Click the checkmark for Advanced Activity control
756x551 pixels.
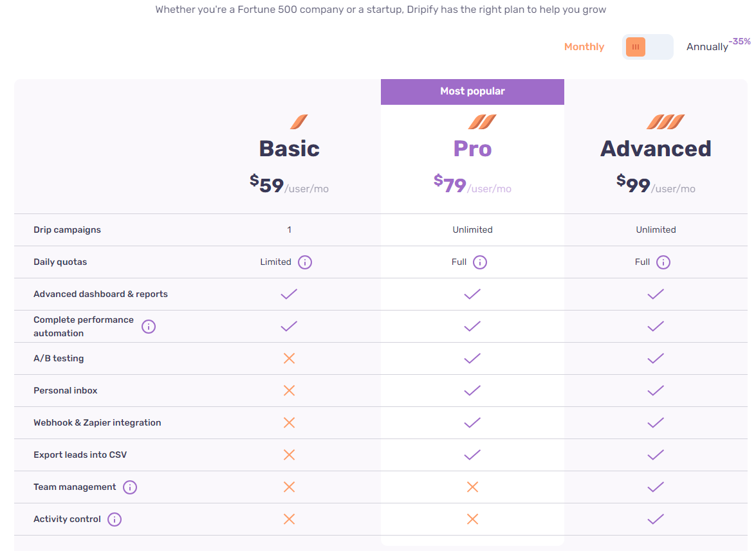point(655,519)
